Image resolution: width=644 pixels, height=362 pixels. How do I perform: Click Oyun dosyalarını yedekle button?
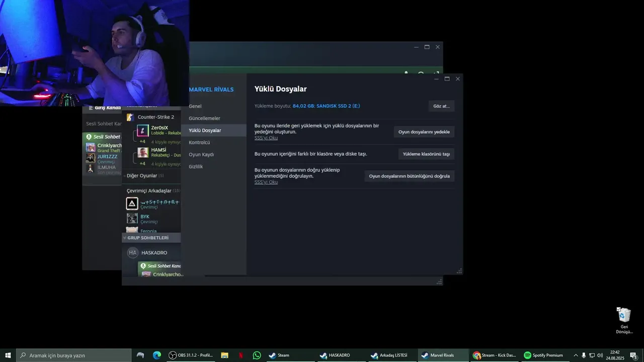coord(424,132)
